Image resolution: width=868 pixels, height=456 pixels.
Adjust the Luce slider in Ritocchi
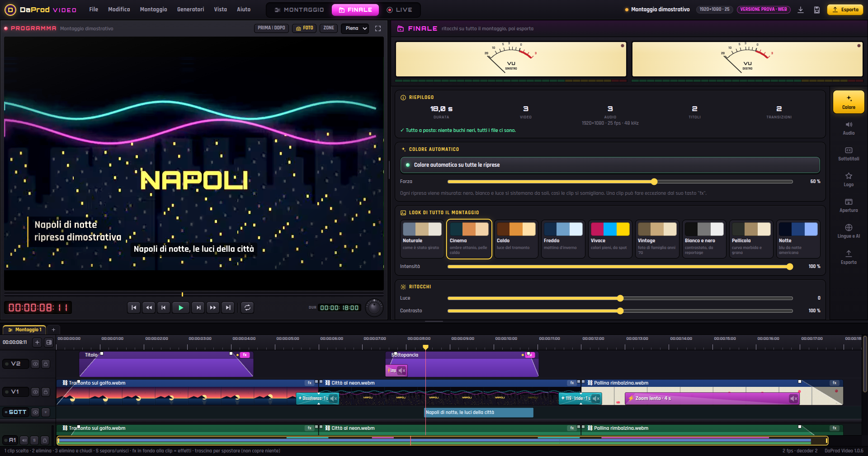click(620, 298)
